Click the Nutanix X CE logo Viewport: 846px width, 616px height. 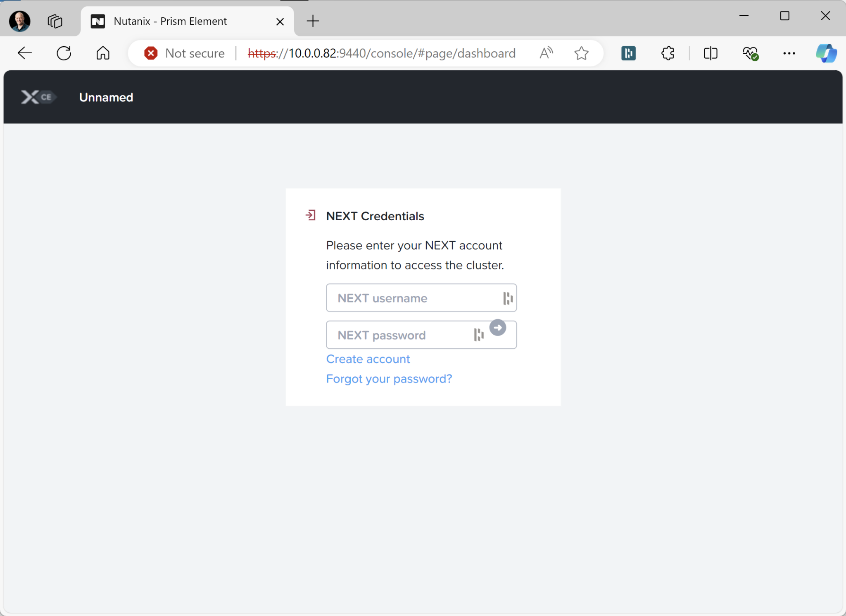coord(37,97)
